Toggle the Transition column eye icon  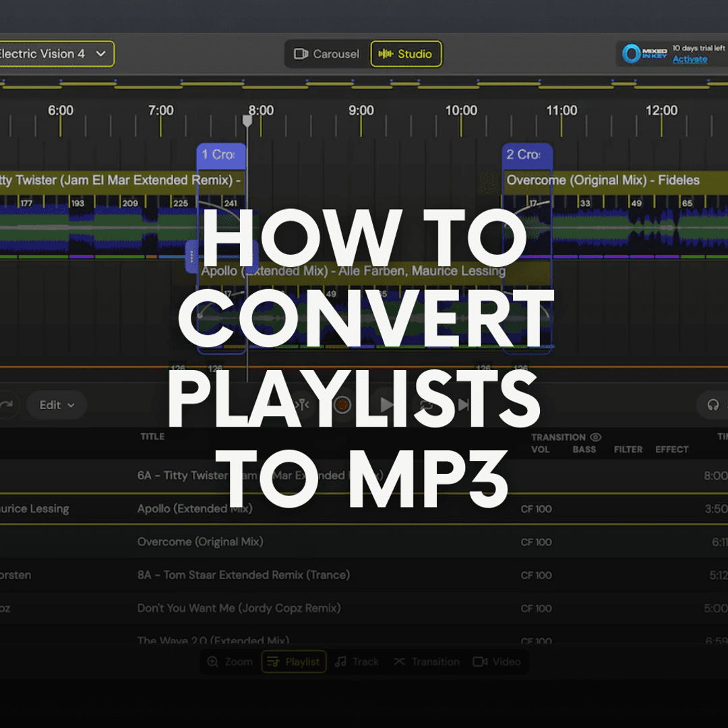pos(596,437)
